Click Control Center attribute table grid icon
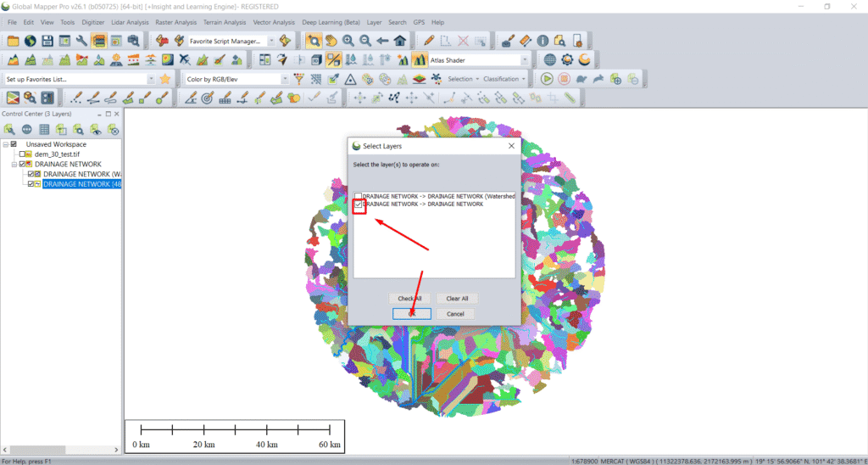The width and height of the screenshot is (868, 465). (x=44, y=130)
